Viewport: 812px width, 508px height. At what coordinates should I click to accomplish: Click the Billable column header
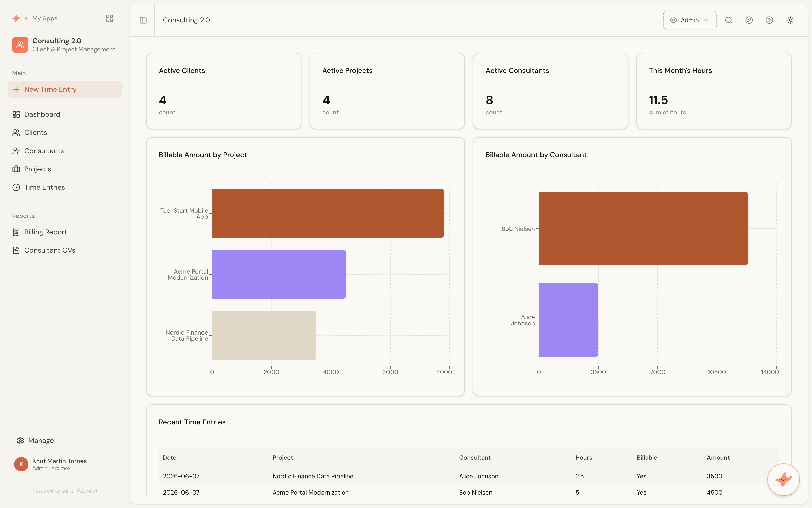[647, 458]
